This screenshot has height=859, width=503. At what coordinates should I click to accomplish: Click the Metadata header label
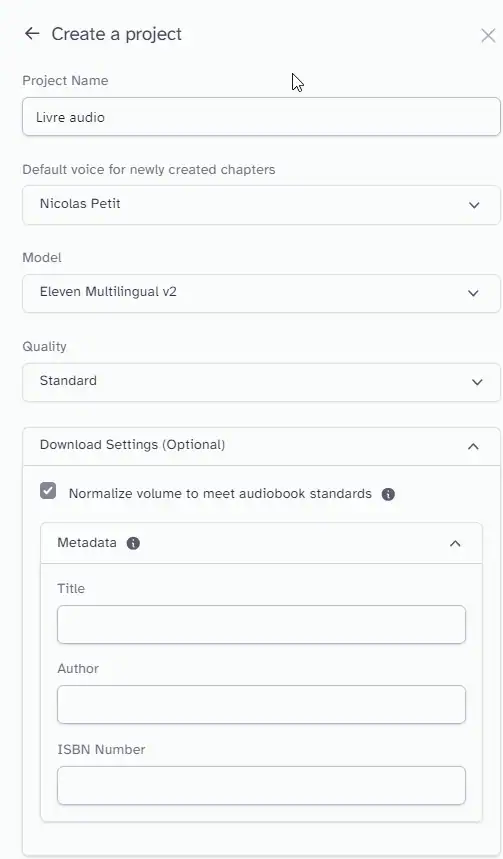click(x=87, y=542)
